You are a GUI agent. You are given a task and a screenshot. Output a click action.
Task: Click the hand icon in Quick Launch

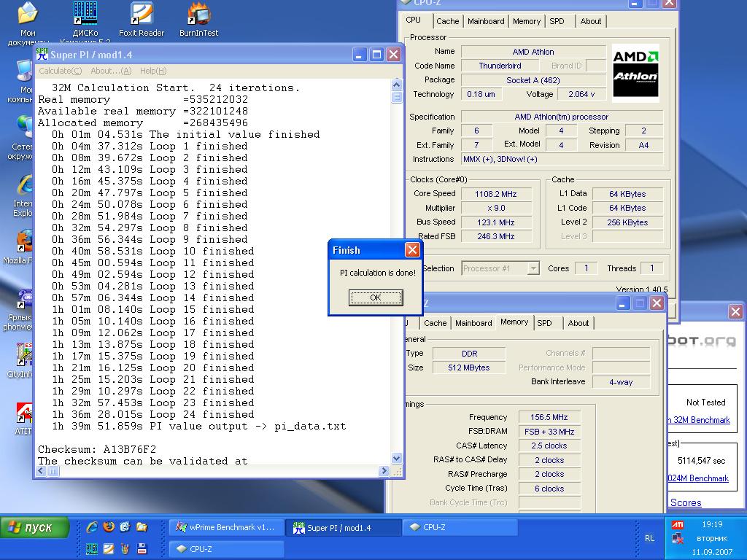click(125, 548)
